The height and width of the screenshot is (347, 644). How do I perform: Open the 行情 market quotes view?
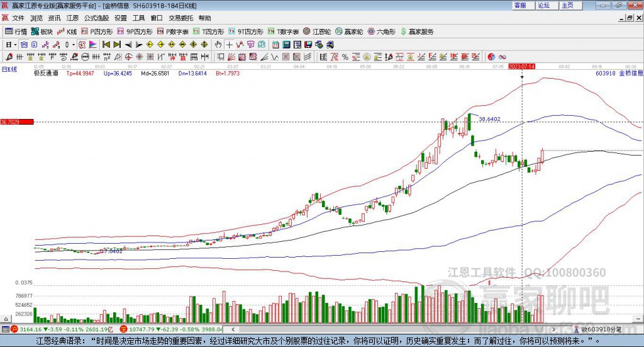[16, 31]
